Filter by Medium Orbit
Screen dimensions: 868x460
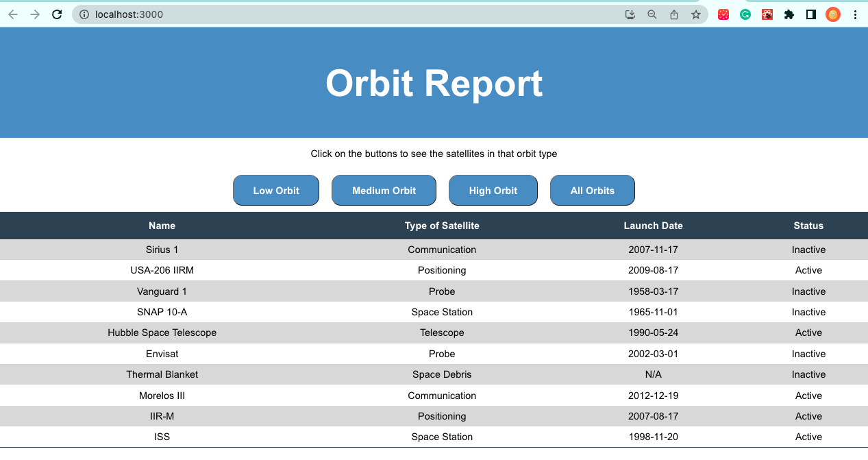coord(384,191)
